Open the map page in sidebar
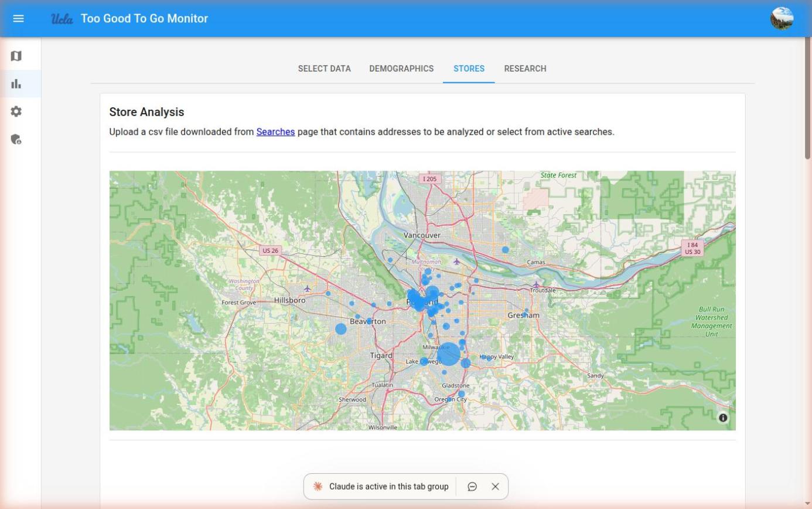This screenshot has width=812, height=509. coord(16,56)
